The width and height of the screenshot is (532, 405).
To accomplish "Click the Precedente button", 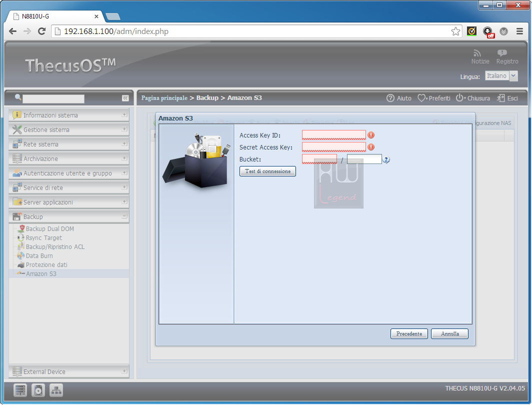I will click(409, 334).
